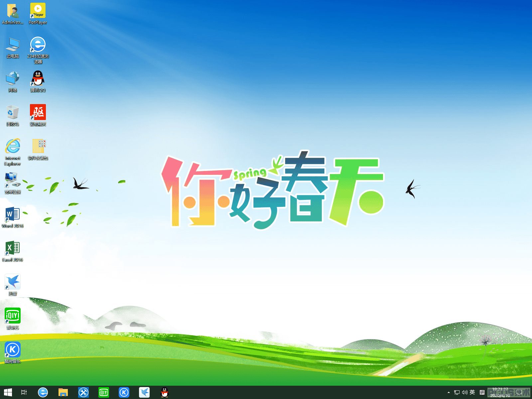Open the taskbar clock and date
Screen dimensions: 532x399
pyautogui.click(x=500, y=392)
